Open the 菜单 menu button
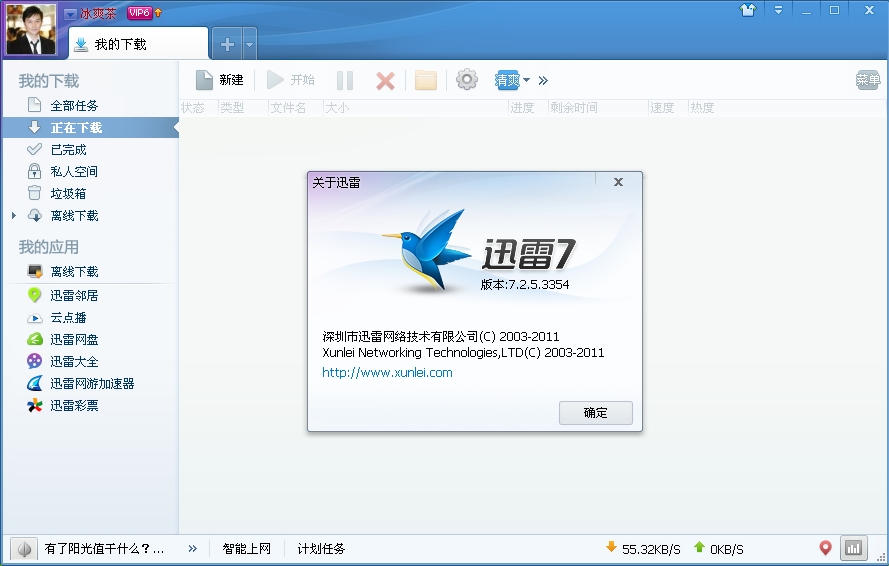Image resolution: width=889 pixels, height=566 pixels. point(868,80)
